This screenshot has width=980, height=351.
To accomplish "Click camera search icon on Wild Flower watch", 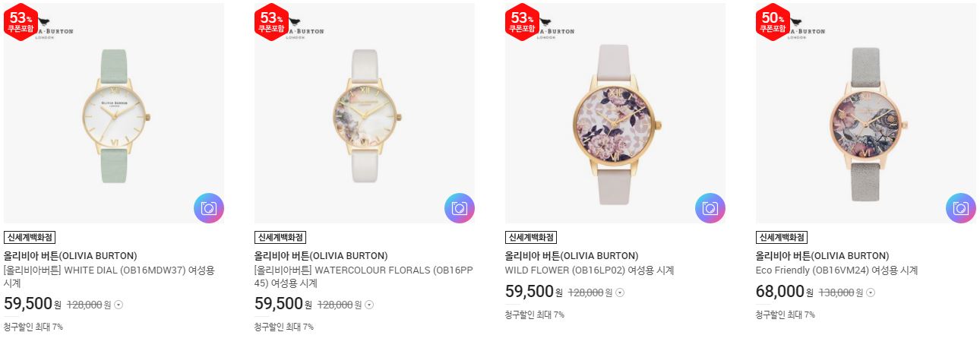I will pos(710,208).
